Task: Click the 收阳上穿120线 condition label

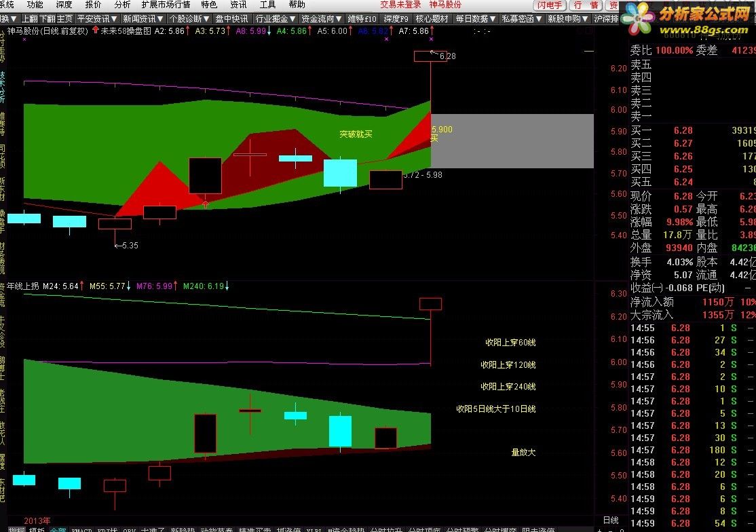Action: [x=508, y=365]
